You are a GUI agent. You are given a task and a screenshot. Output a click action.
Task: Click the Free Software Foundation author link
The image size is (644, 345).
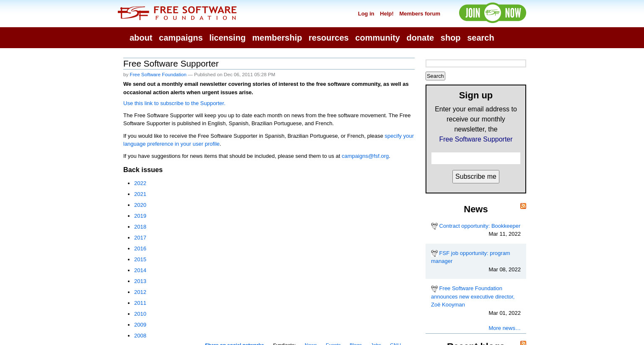tap(158, 75)
